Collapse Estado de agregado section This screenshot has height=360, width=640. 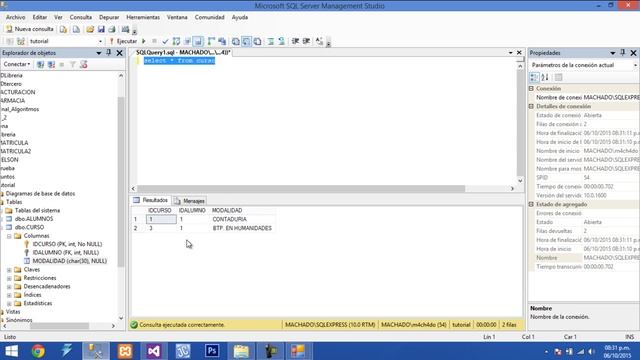click(531, 204)
